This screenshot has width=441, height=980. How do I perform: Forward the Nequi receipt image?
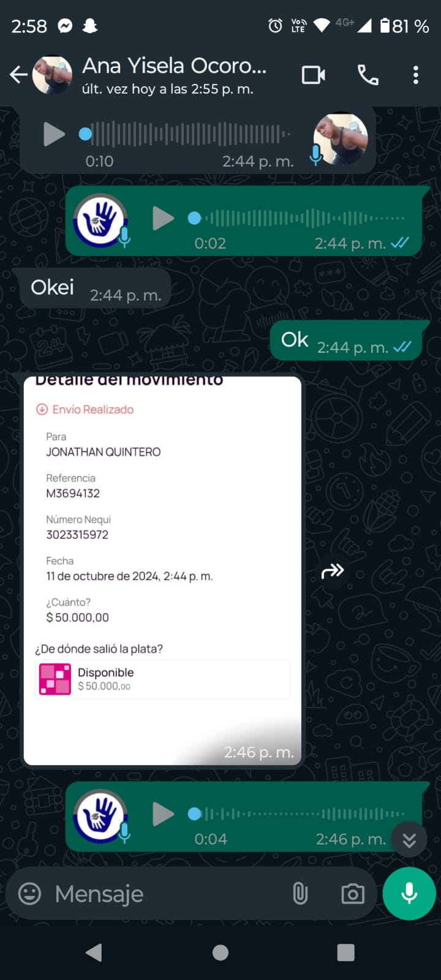333,571
